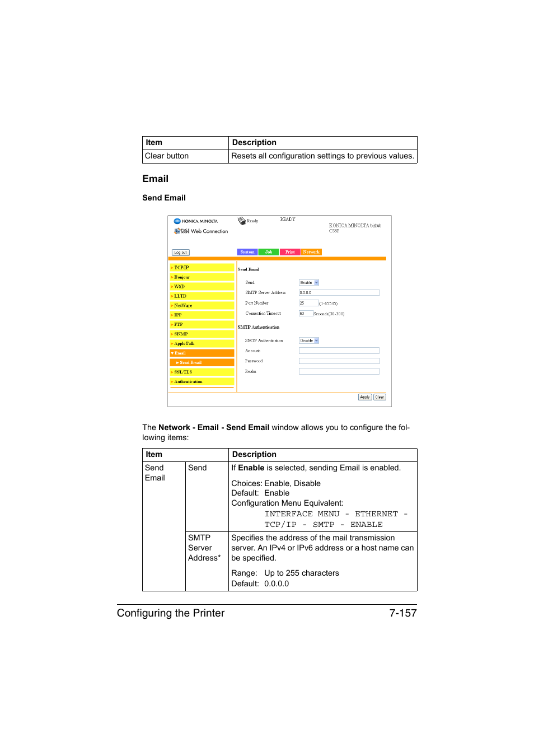The image size is (534, 756).
Task: Click the Port Number field
Action: (x=308, y=303)
